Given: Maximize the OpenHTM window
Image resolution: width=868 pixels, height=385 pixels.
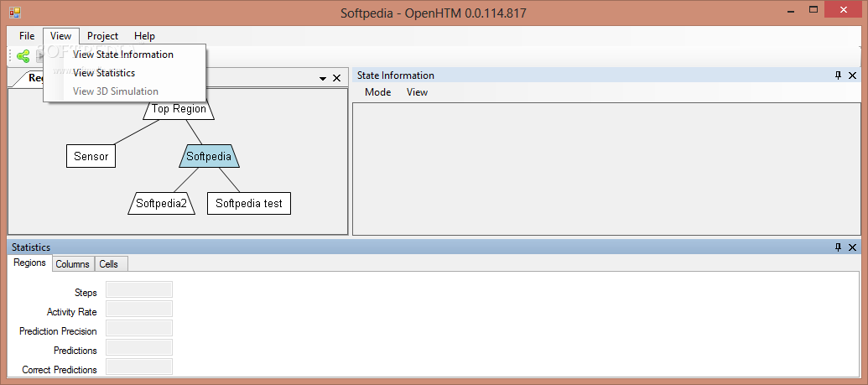Looking at the screenshot, I should [813, 9].
